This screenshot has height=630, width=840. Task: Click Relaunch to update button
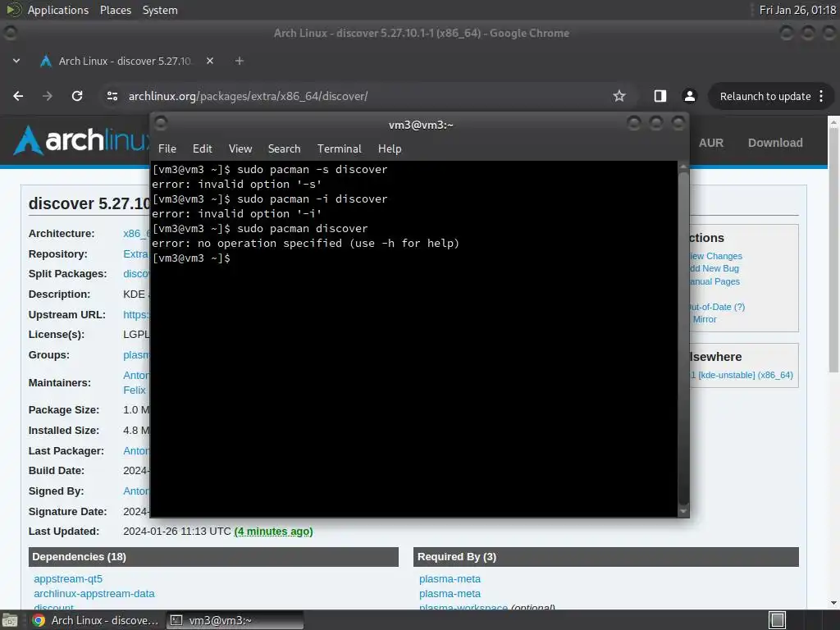(x=765, y=97)
